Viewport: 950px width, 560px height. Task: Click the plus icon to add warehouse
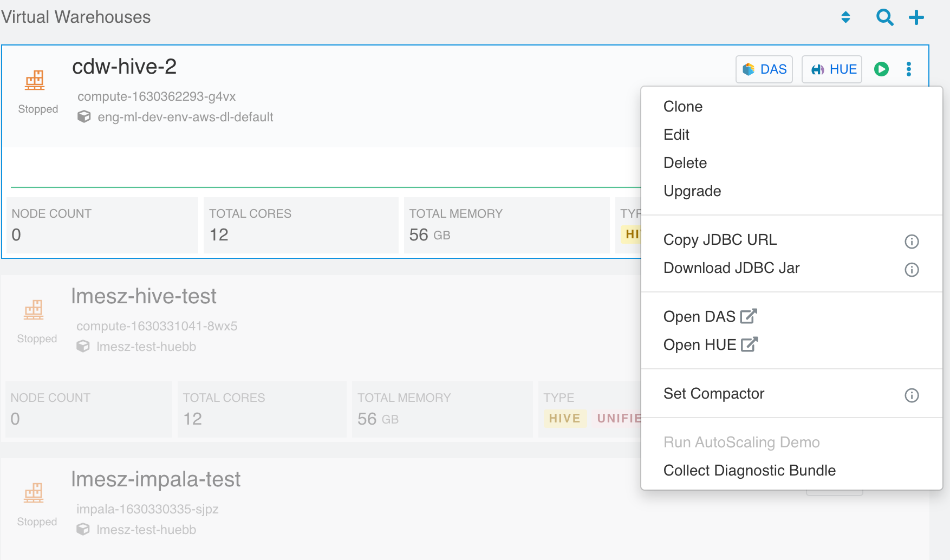click(x=916, y=17)
